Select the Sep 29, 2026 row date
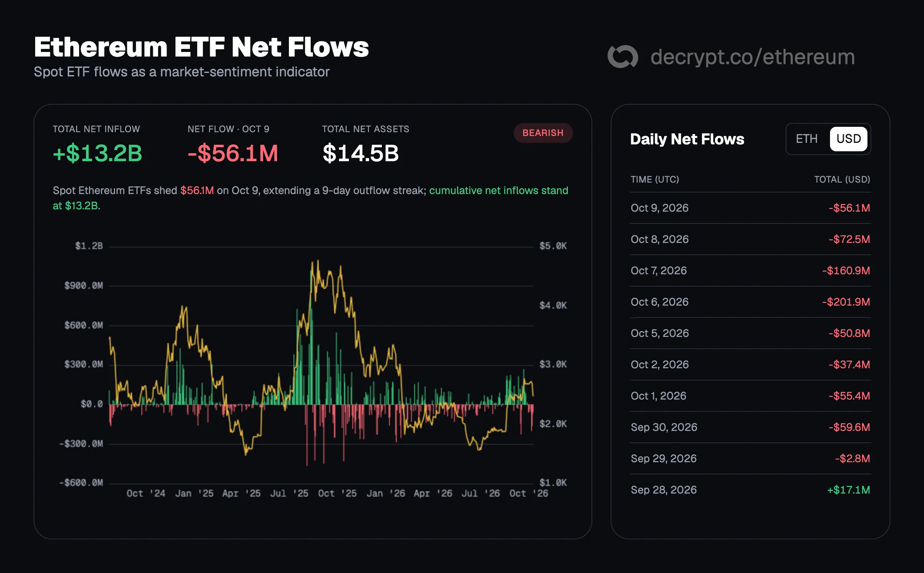 pos(664,458)
